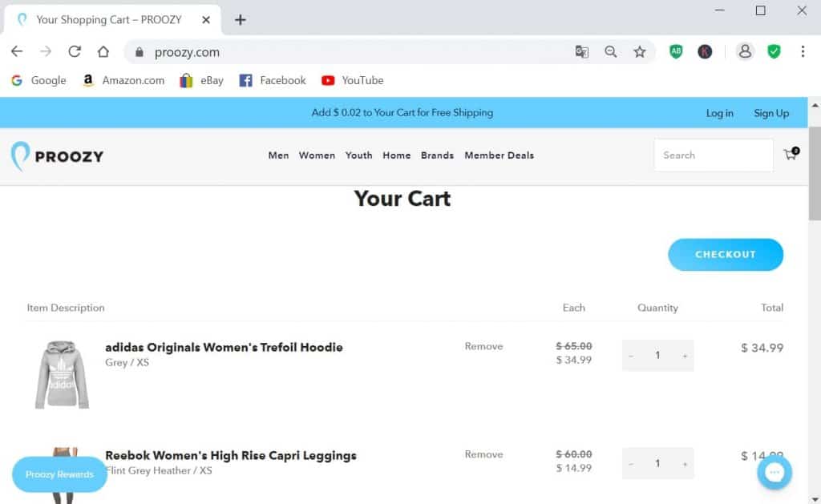Open the Facebook bookmark

point(273,81)
